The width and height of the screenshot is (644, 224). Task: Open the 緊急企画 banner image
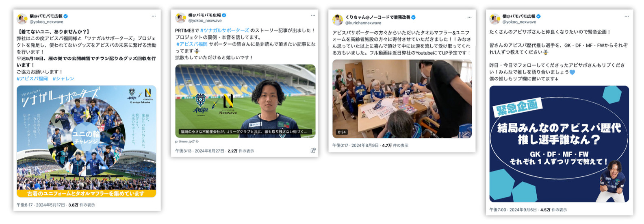tap(559, 144)
